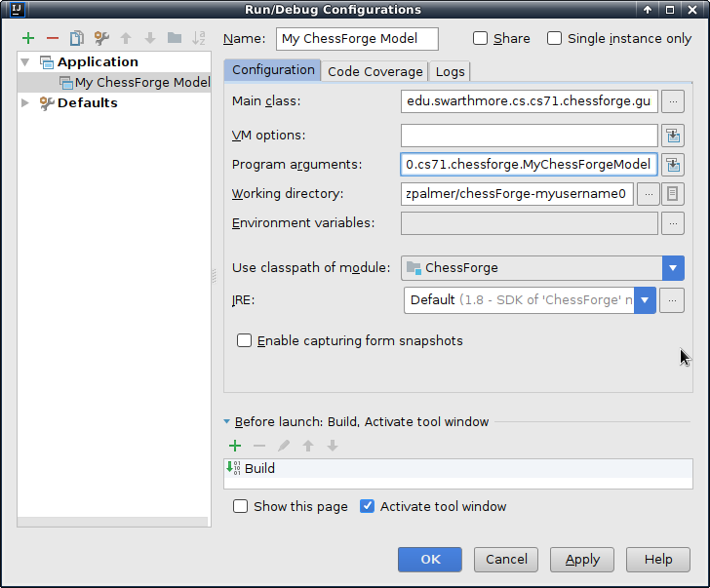Open the Use classpath of module dropdown
The height and width of the screenshot is (588, 710).
tap(673, 268)
